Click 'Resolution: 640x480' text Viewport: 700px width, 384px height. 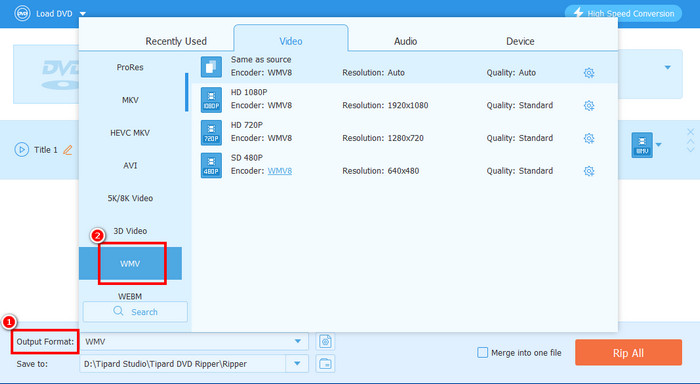(x=380, y=171)
